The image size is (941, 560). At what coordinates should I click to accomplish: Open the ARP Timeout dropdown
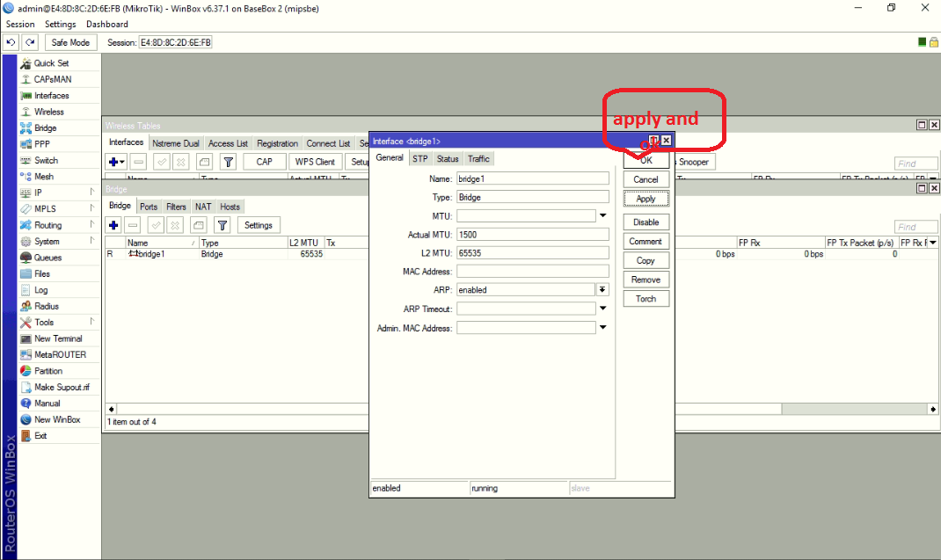point(603,308)
